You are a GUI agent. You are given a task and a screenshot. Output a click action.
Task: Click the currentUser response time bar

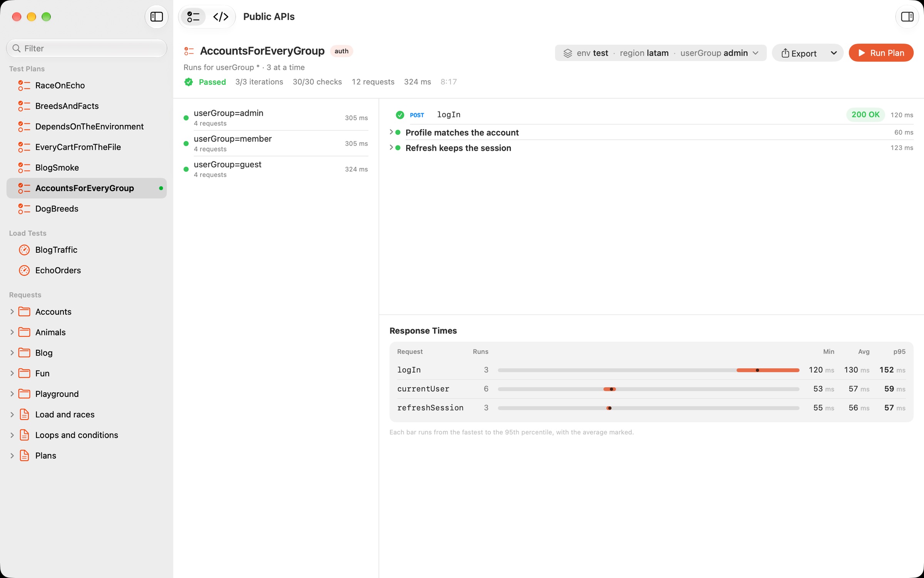point(648,389)
